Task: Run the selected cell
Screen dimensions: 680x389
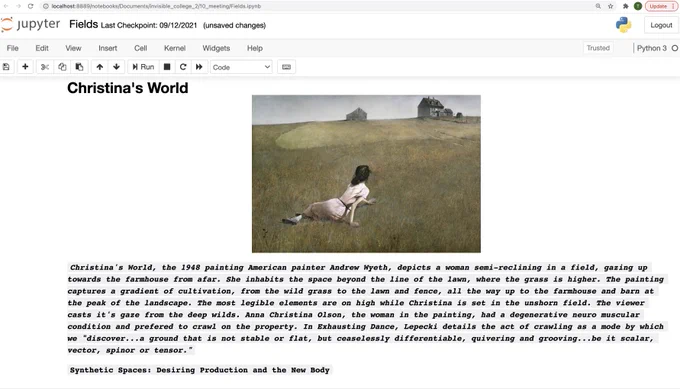Action: tap(143, 67)
